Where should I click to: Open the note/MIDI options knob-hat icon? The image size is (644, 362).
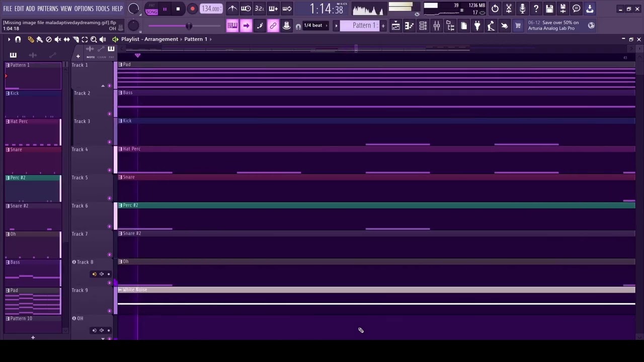(x=287, y=26)
